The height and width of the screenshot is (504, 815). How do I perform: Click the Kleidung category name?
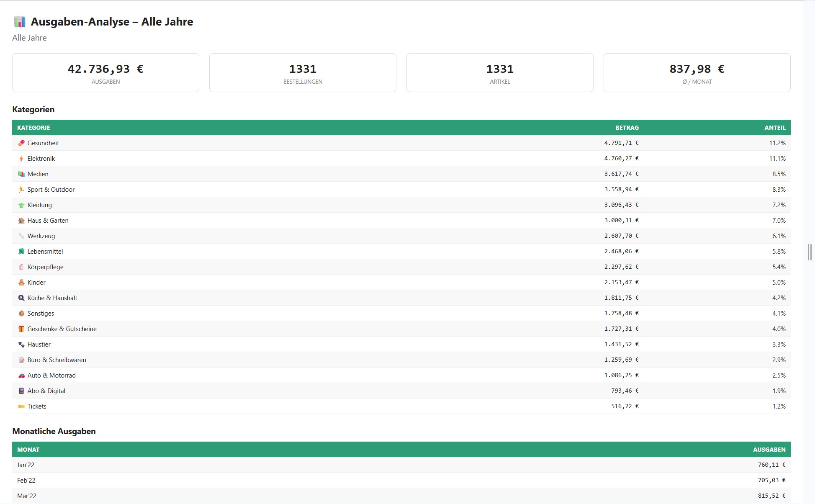pos(40,205)
